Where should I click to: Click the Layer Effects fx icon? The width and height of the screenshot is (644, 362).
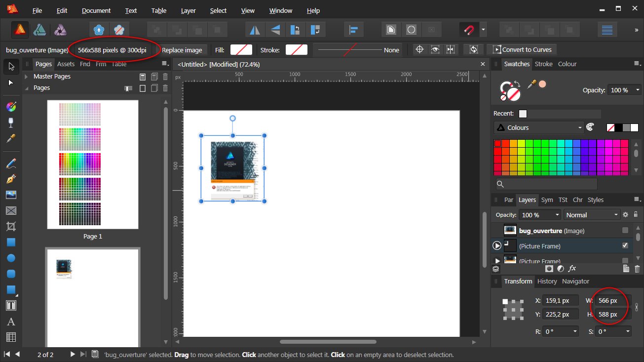tap(572, 269)
